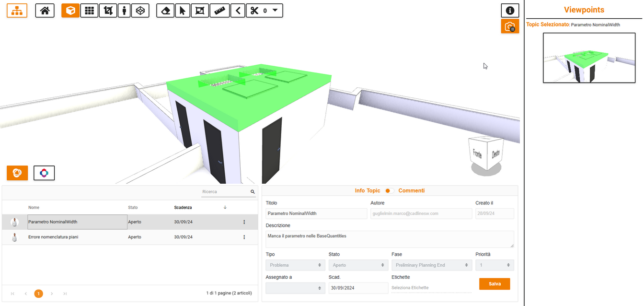Open the info panel icon
The width and height of the screenshot is (644, 306).
(510, 11)
